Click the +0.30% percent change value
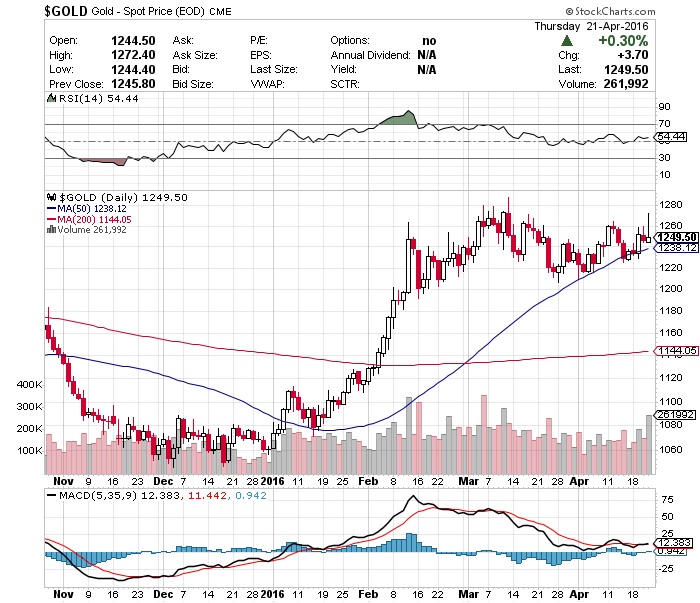 [x=623, y=41]
